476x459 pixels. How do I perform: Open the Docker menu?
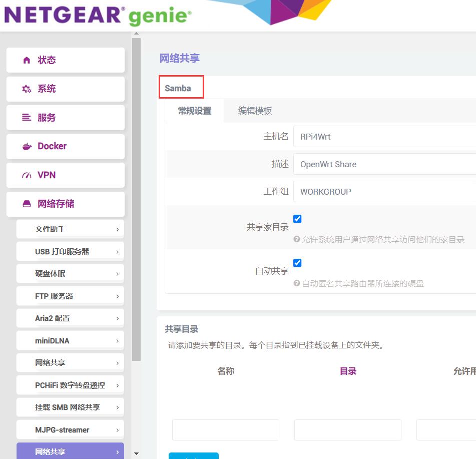[66, 146]
